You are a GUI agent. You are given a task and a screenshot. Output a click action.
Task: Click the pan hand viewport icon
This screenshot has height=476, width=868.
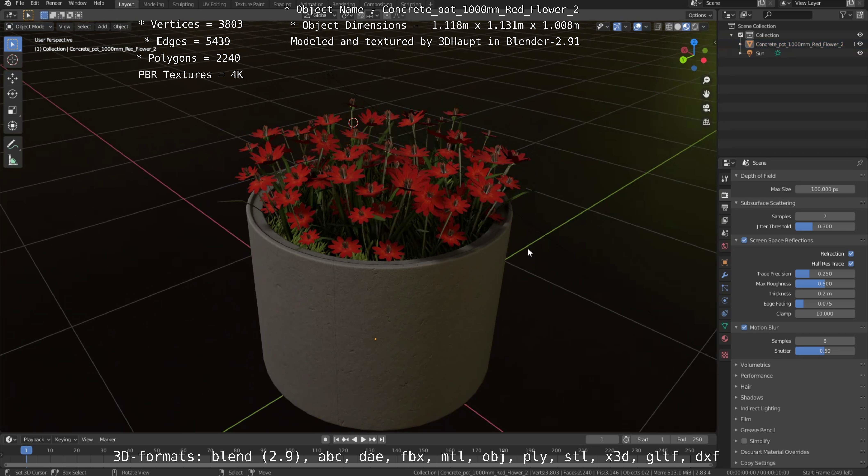pyautogui.click(x=706, y=94)
